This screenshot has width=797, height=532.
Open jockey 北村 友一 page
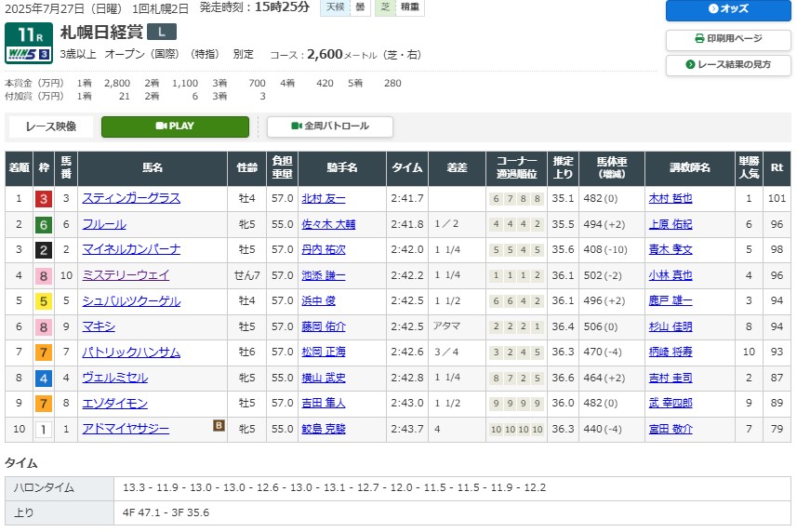pos(323,198)
